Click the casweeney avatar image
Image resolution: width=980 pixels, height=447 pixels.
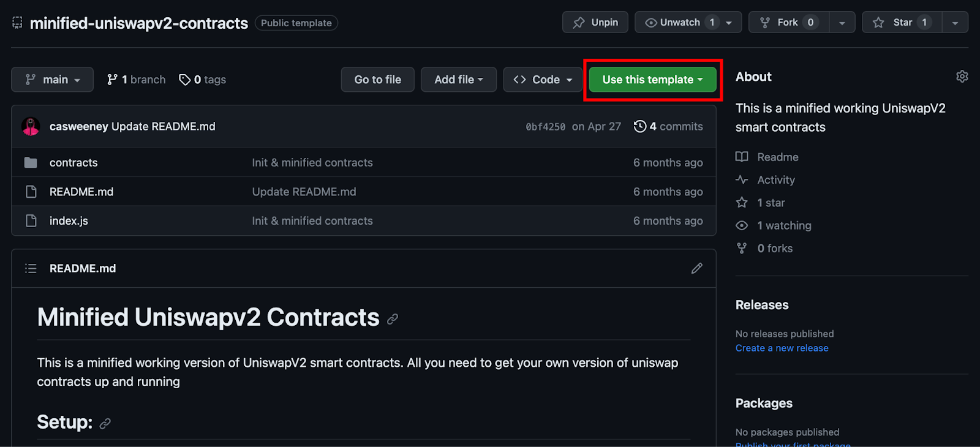point(31,126)
